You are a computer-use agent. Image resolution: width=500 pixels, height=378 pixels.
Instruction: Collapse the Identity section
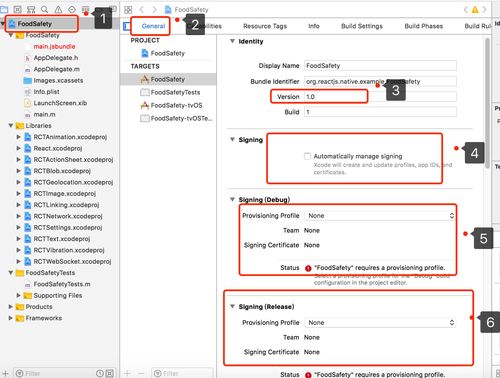pyautogui.click(x=232, y=41)
